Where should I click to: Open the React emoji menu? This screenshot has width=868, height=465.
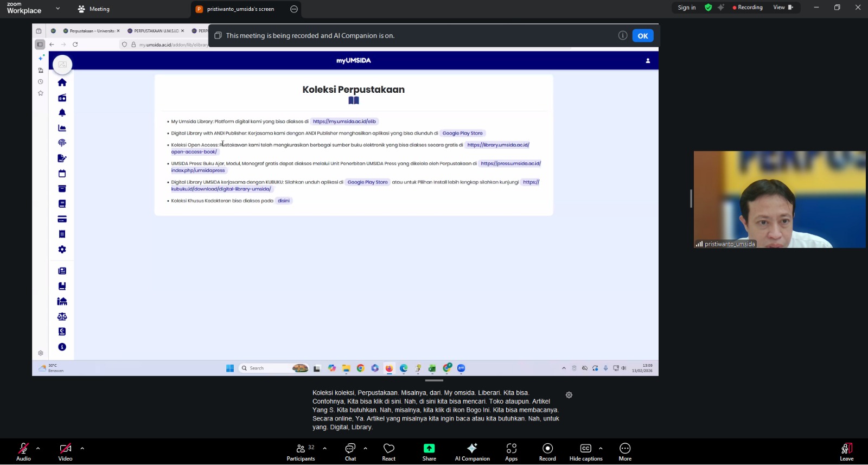[x=388, y=451]
